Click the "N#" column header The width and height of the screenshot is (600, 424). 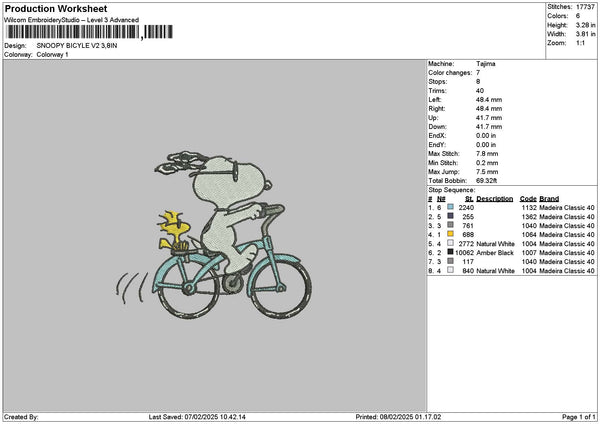441,199
